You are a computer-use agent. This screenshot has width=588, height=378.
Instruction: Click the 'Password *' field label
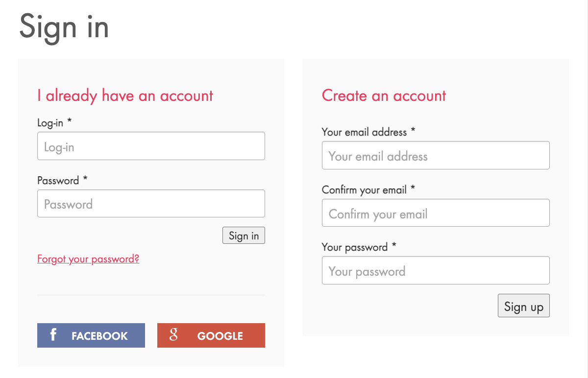coord(62,180)
